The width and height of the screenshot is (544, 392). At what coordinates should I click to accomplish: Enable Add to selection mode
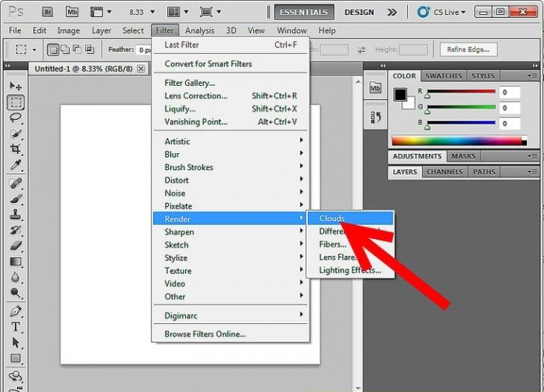tap(66, 50)
